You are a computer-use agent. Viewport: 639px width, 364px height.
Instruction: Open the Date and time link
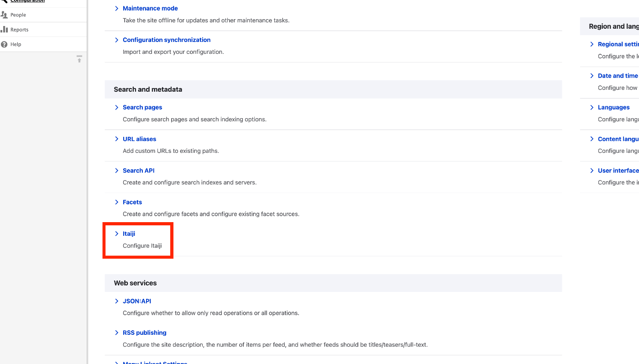[x=618, y=76]
